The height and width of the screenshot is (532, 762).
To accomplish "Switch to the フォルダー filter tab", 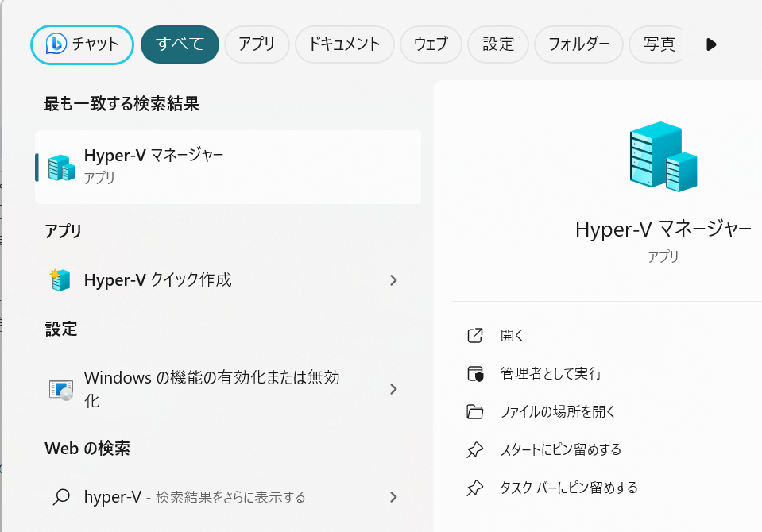I will click(x=578, y=44).
